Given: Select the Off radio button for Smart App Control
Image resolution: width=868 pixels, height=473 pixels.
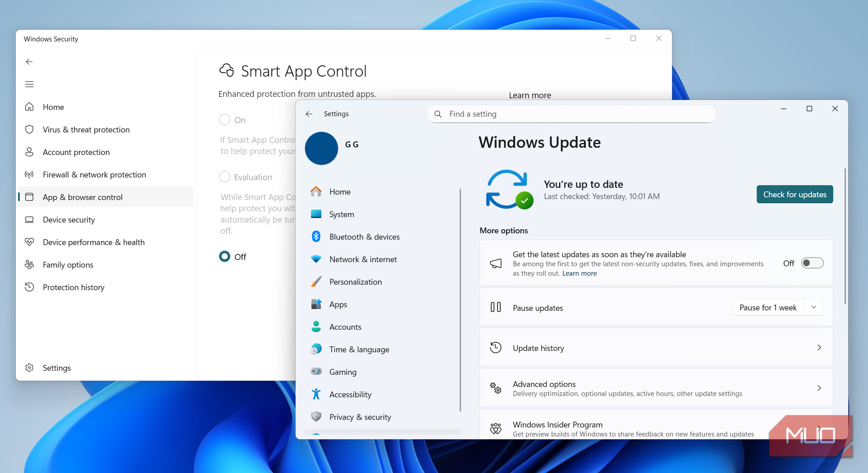Looking at the screenshot, I should (224, 257).
